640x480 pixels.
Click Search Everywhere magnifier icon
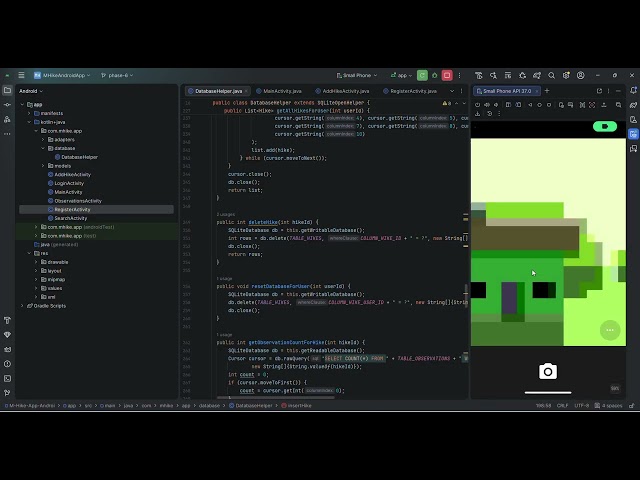pos(551,75)
